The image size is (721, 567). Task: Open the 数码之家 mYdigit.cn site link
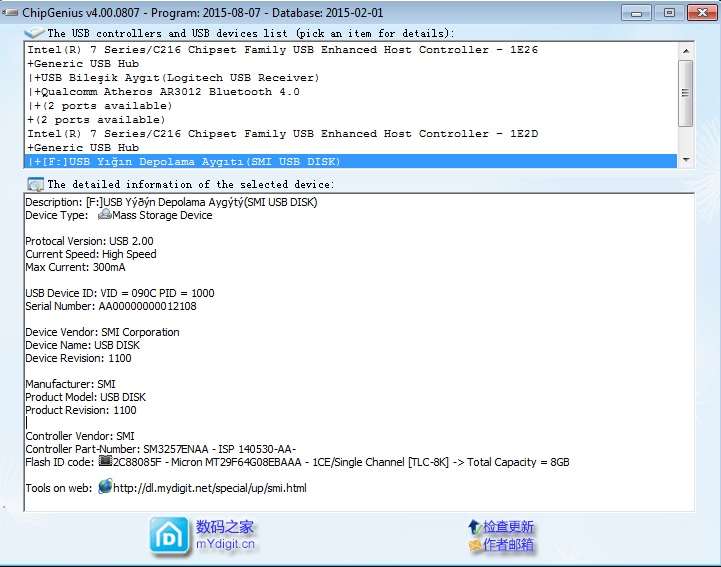(225, 535)
